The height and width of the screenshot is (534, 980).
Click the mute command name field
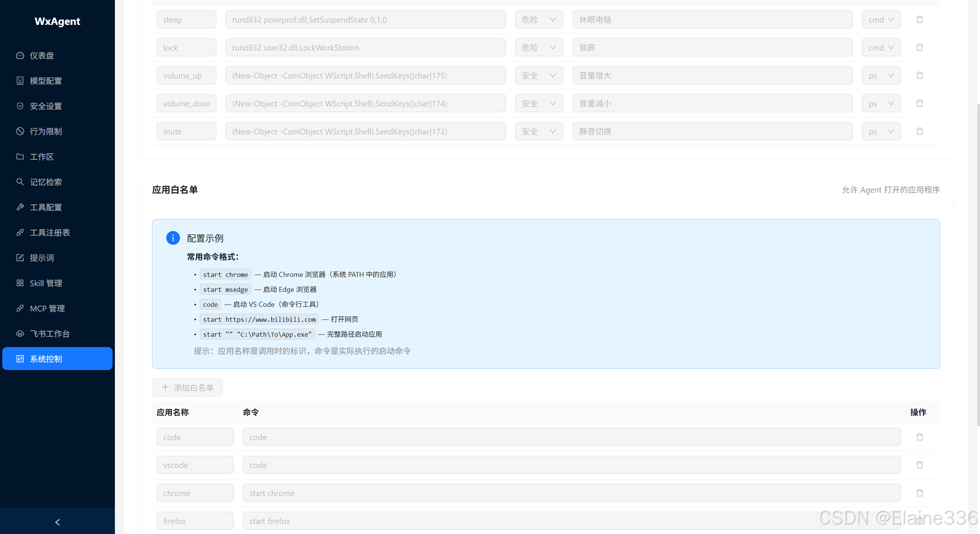[186, 131]
